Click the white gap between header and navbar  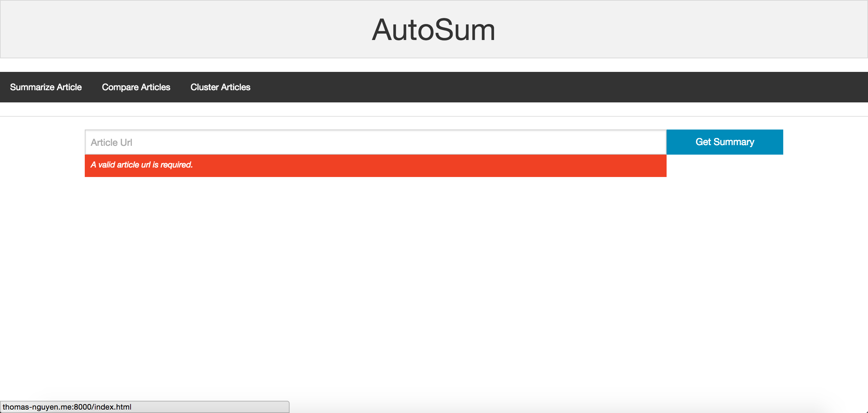tap(434, 65)
